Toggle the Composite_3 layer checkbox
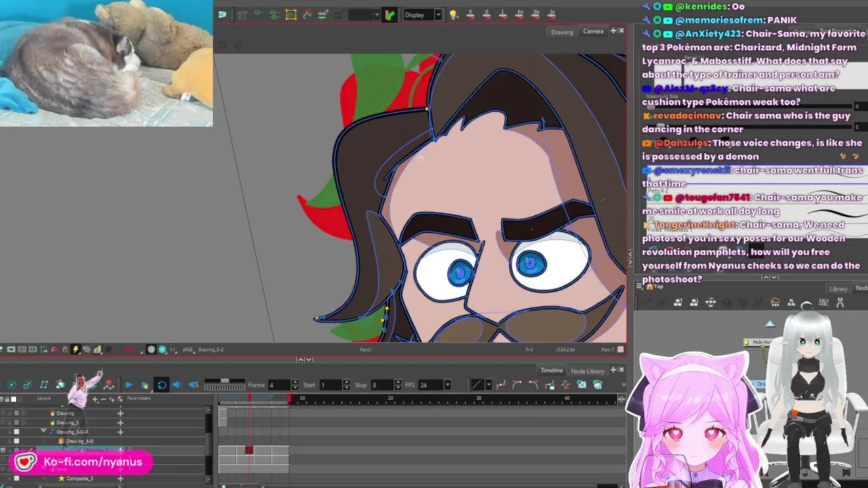 click(16, 479)
